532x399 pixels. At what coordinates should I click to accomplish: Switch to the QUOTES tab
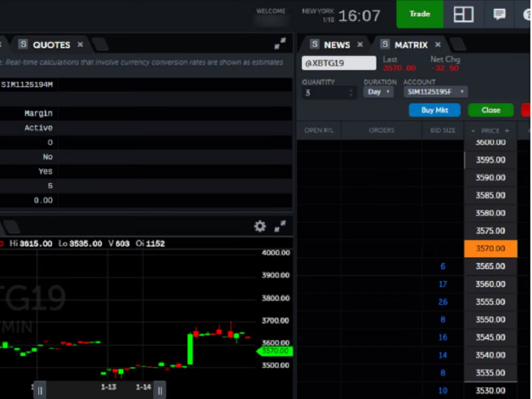point(51,45)
